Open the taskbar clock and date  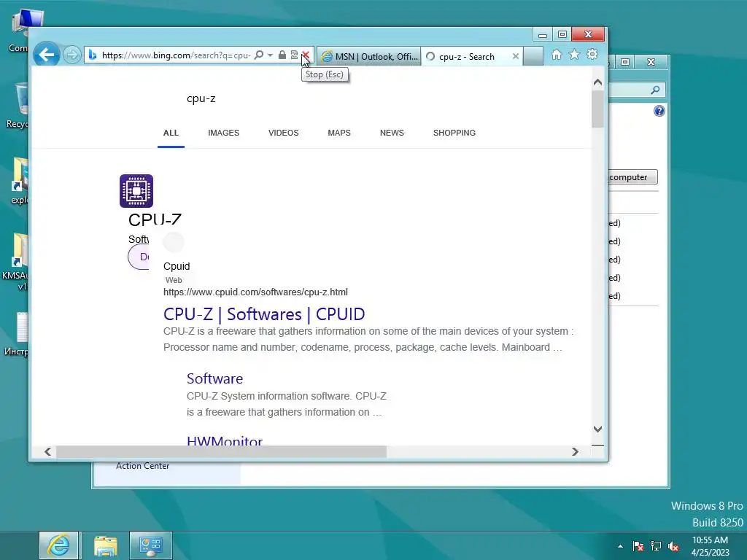(x=710, y=546)
